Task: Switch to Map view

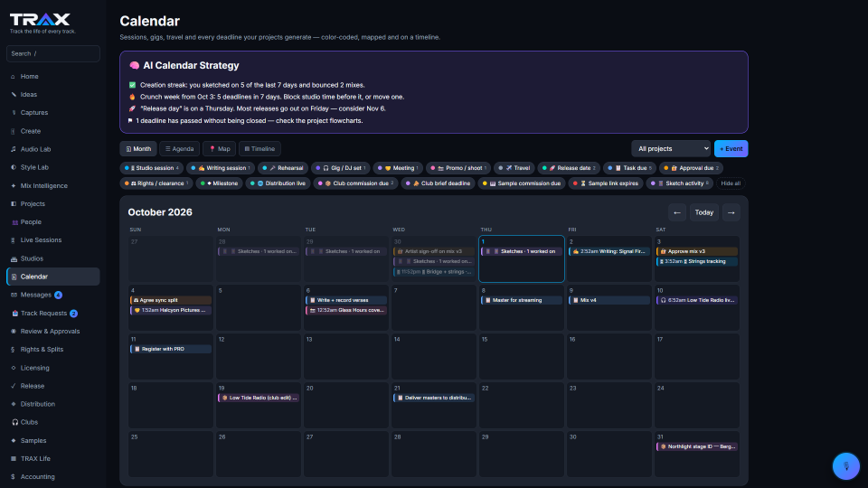Action: [219, 149]
